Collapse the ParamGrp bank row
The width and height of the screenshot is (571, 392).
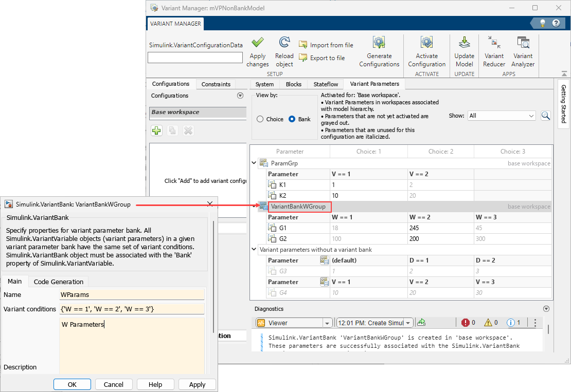253,163
